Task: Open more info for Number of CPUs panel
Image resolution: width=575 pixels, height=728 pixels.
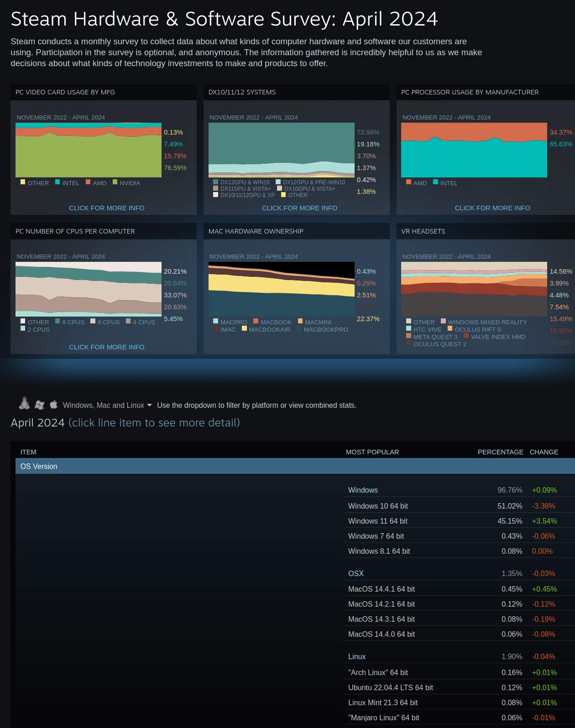Action: pos(107,347)
